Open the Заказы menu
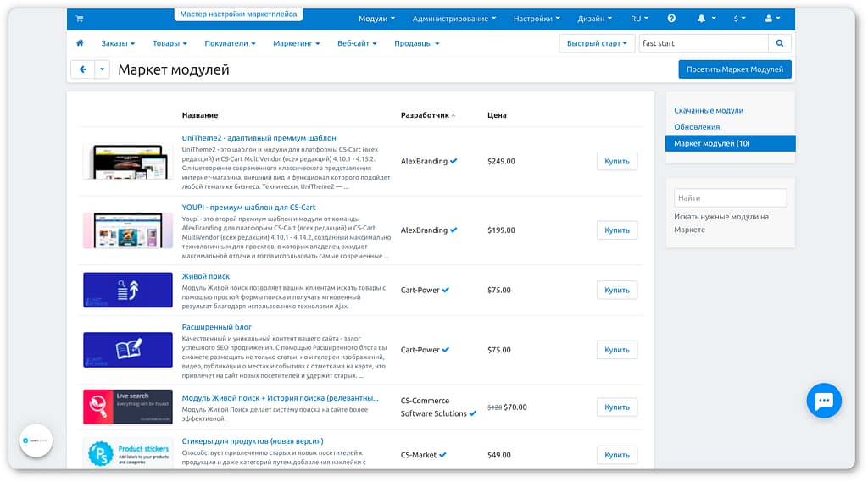Screen dimensions: 868x482 [x=118, y=43]
